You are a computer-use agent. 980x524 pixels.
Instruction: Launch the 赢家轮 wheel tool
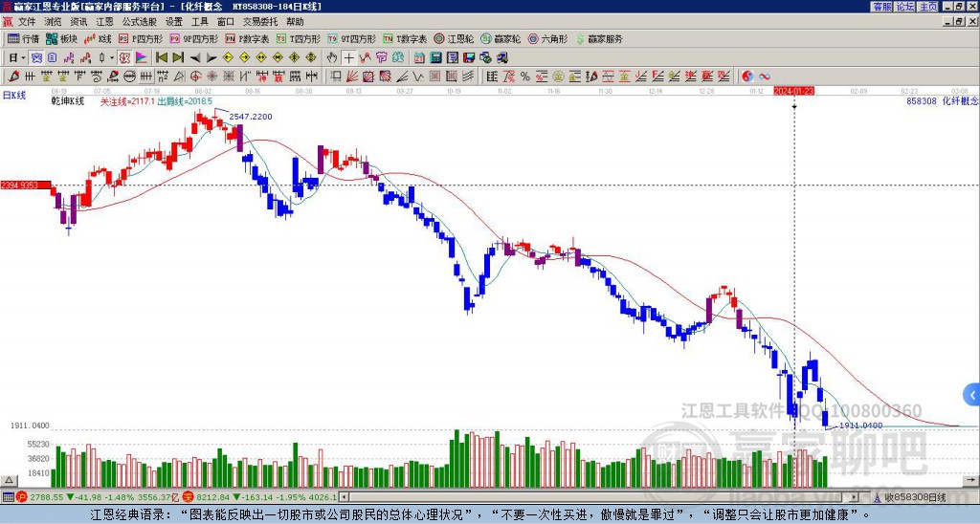(501, 38)
